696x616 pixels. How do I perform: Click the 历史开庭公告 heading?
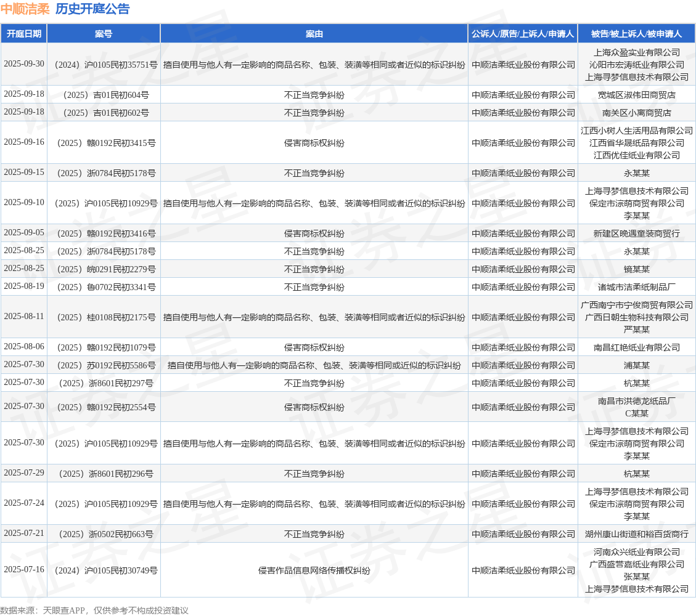click(x=92, y=9)
